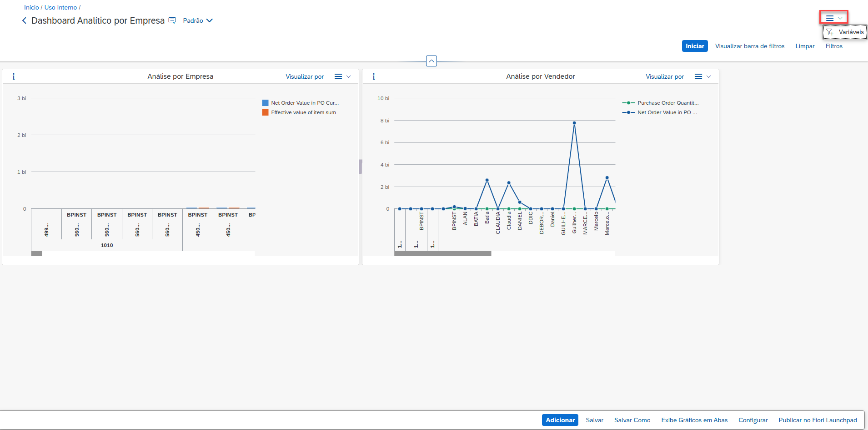Screen dimensions: 868x430
Task: Click the Vendedor chart horizontal scrollbar
Action: (442, 253)
